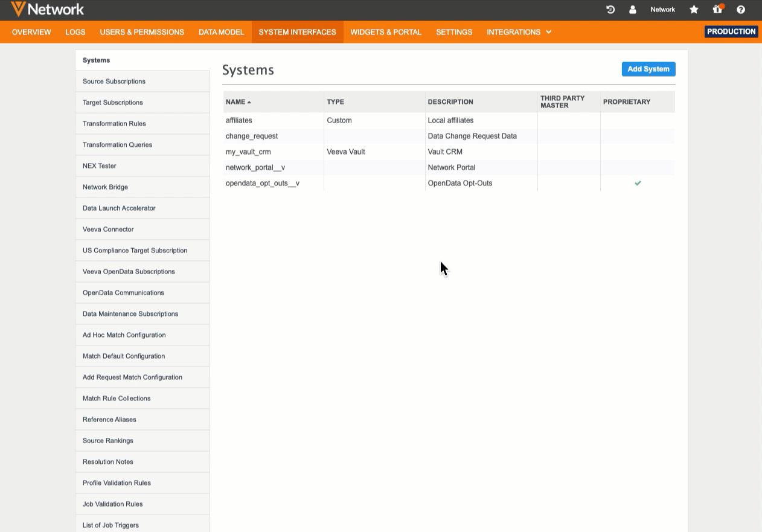Sort by the Name column arrow
The image size is (762, 532).
249,102
